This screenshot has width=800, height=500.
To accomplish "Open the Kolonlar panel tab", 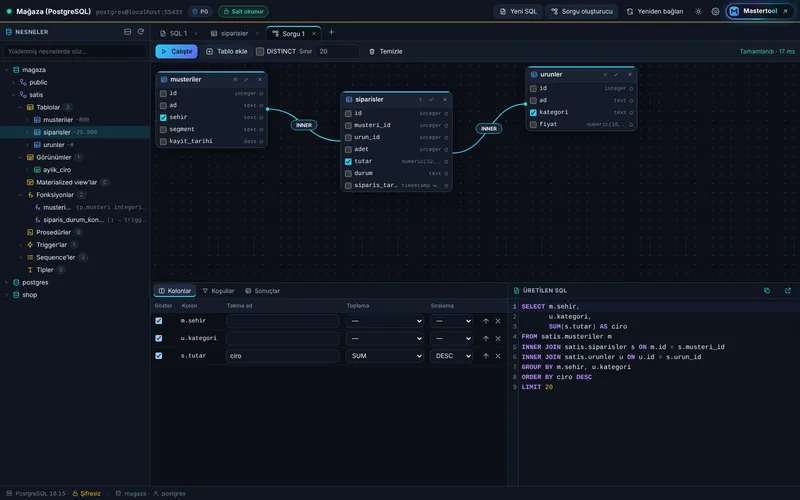I will (x=174, y=291).
